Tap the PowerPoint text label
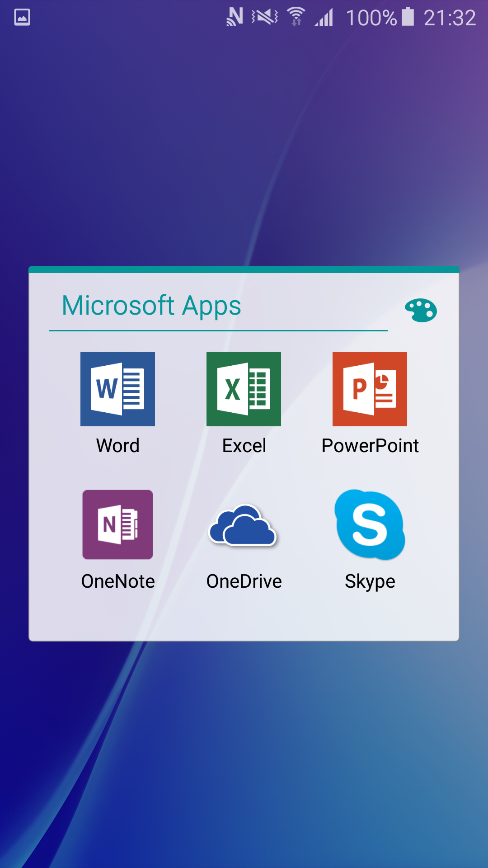Image resolution: width=488 pixels, height=868 pixels. click(370, 446)
